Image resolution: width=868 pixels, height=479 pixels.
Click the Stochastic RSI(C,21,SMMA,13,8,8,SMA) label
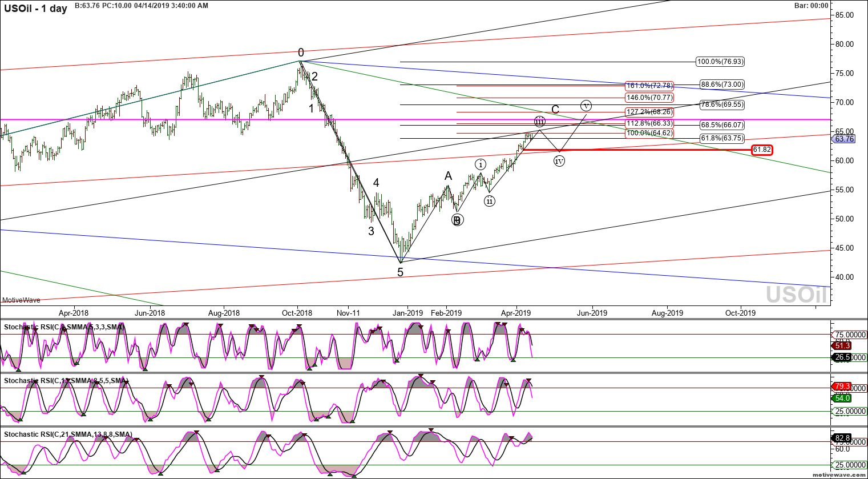(68, 434)
